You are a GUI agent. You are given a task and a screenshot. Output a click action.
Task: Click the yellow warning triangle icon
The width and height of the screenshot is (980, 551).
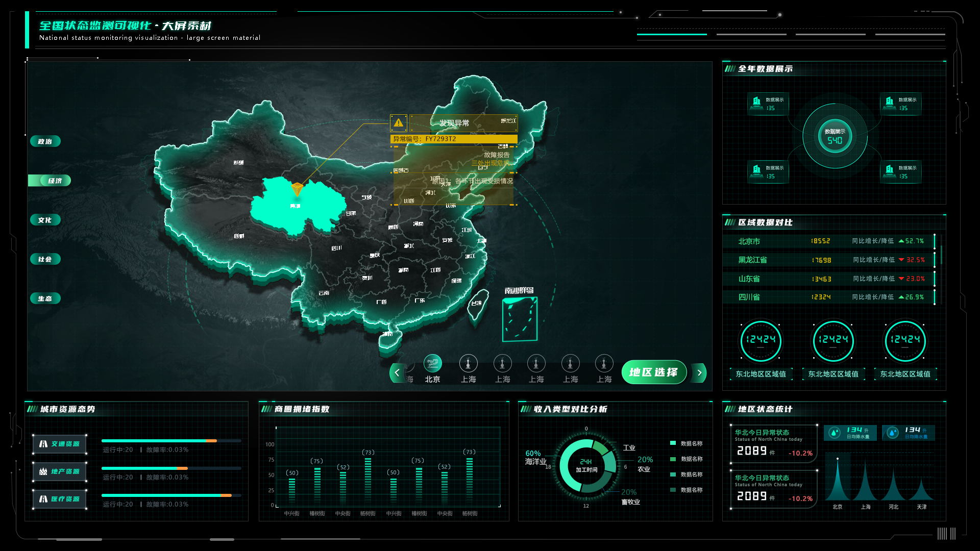point(398,123)
